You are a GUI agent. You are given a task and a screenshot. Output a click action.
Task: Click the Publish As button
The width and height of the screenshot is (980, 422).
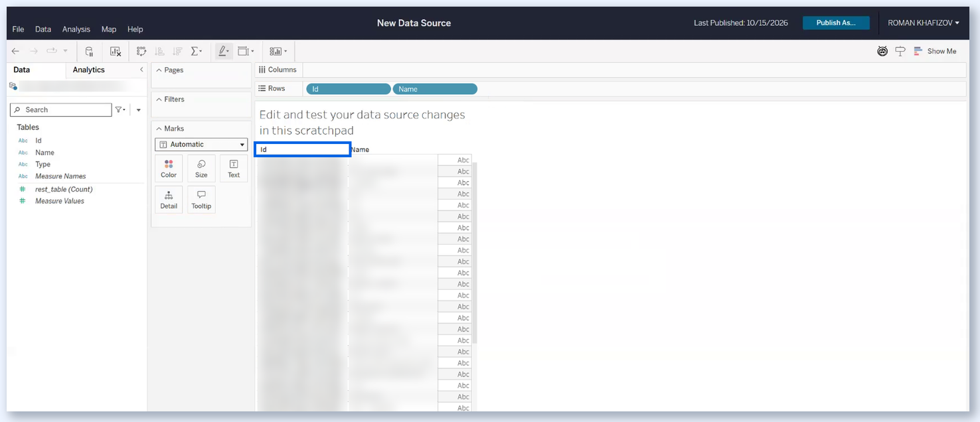pos(836,23)
